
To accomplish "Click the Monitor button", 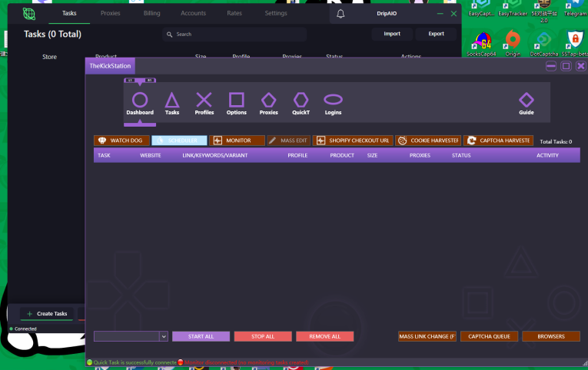I will [x=237, y=140].
